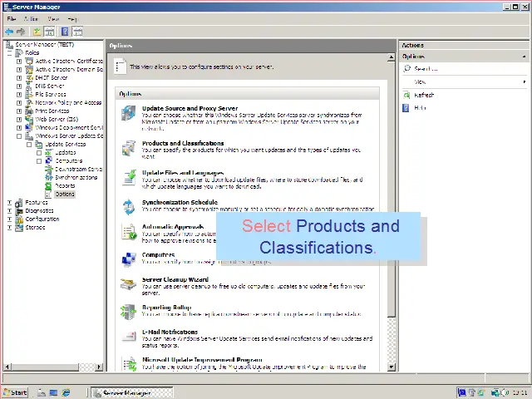Click the Show Desktop quick launch icon
Viewport: 532px width, 399px height.
coord(53,392)
